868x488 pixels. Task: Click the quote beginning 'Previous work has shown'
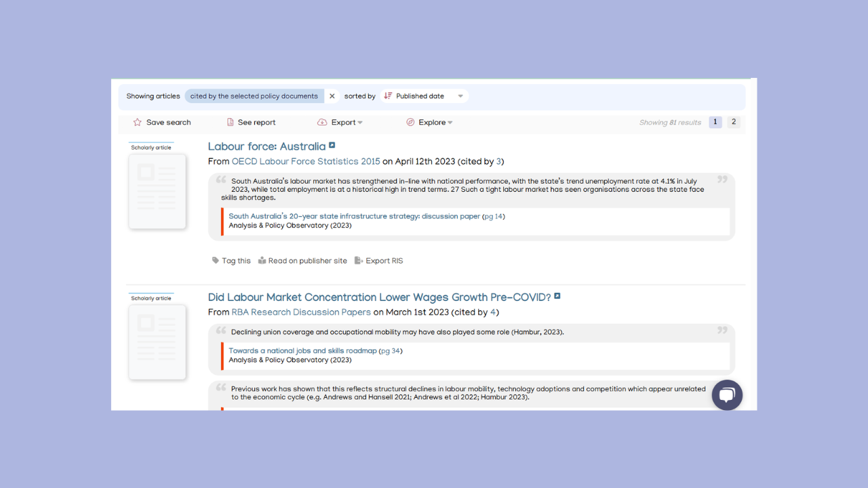click(468, 393)
